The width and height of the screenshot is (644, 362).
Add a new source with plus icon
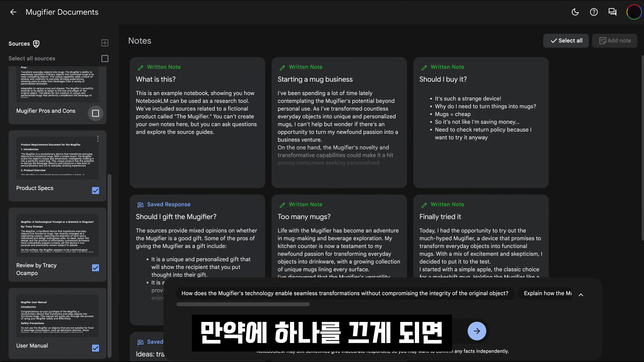click(105, 43)
